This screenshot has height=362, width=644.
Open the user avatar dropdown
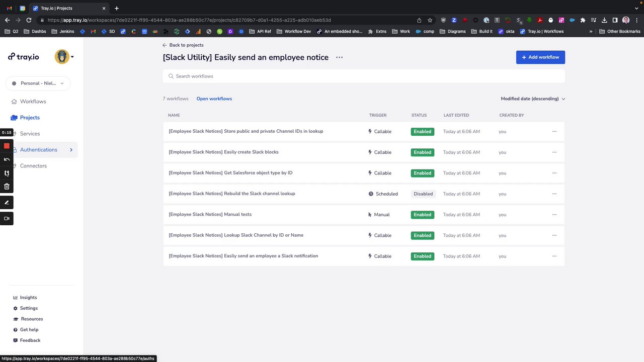(x=64, y=57)
